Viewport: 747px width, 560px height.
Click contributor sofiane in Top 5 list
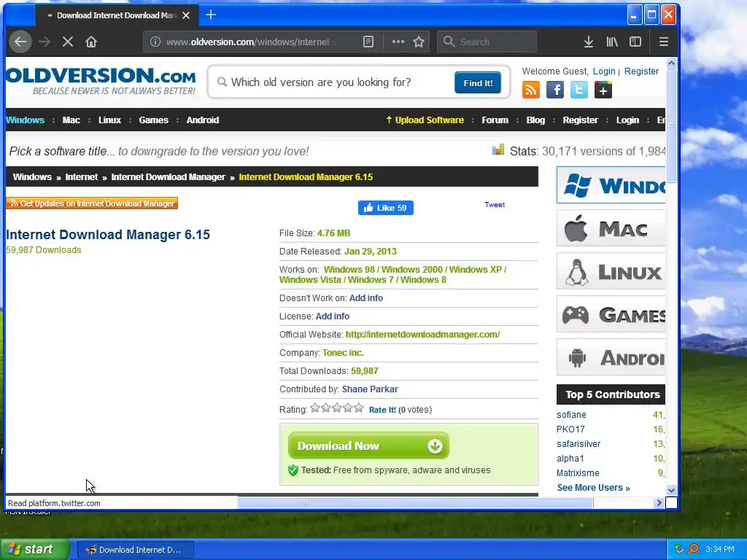(x=571, y=415)
